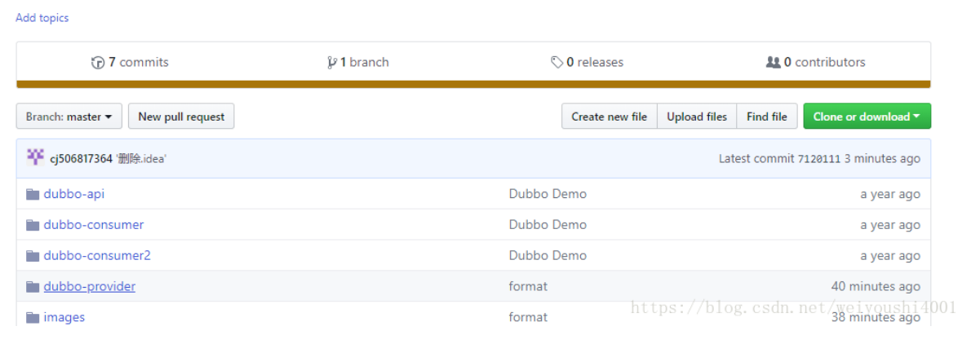This screenshot has height=344, width=980.
Task: Click the Find file button
Action: 767,117
